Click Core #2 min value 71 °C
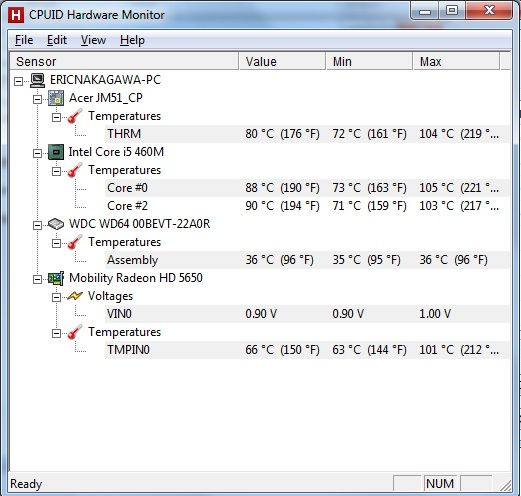Image resolution: width=521 pixels, height=496 pixels. (x=369, y=206)
